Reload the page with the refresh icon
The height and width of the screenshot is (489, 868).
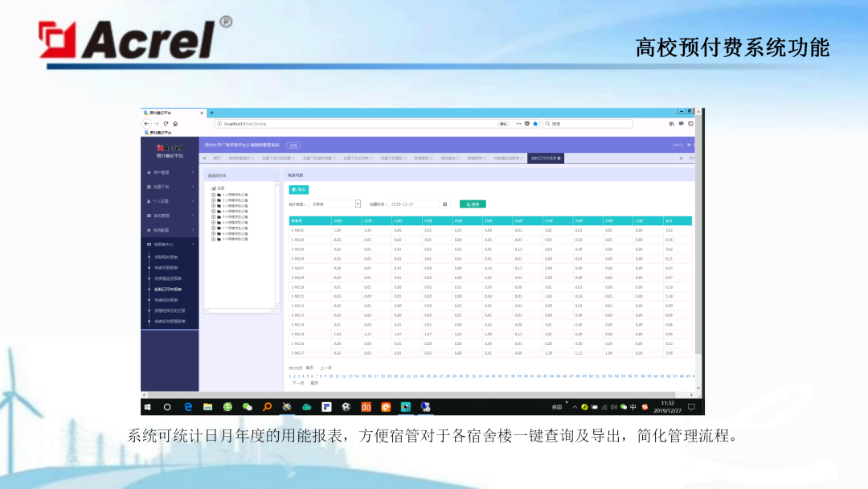coord(166,124)
